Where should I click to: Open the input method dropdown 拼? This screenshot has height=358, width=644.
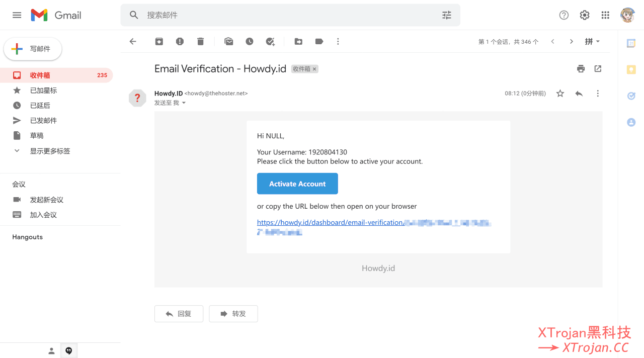(592, 42)
